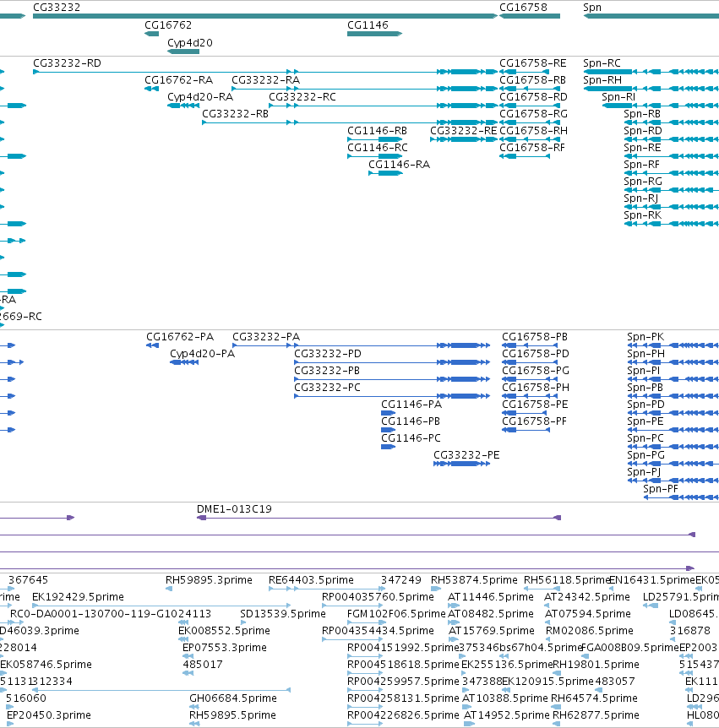Click EST RM02086.5prime
Viewport: 719px width, 728px height.
click(x=590, y=631)
